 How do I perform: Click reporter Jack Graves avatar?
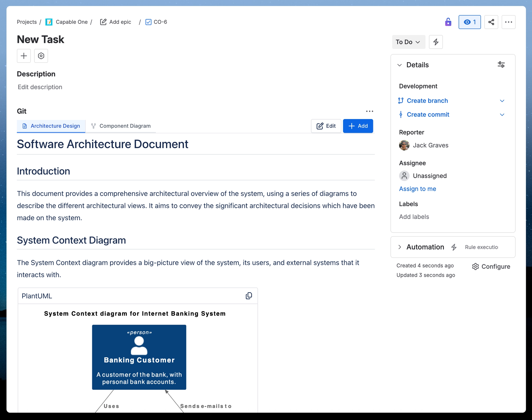(404, 145)
